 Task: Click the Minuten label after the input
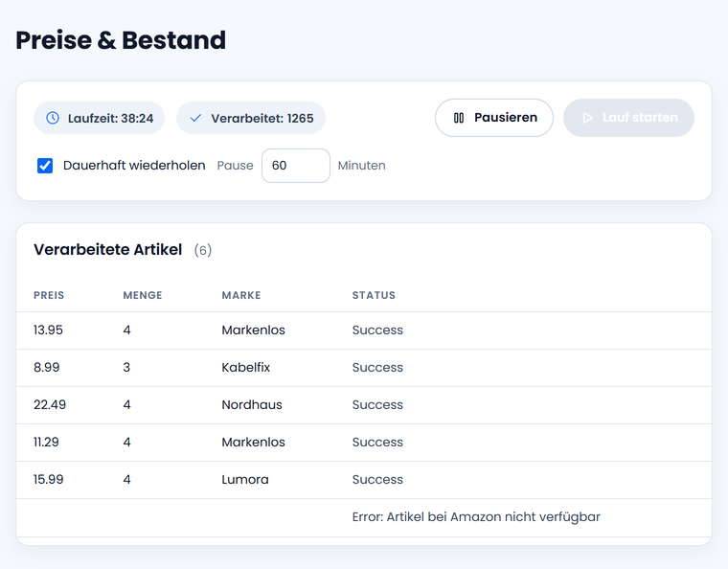[x=362, y=166]
